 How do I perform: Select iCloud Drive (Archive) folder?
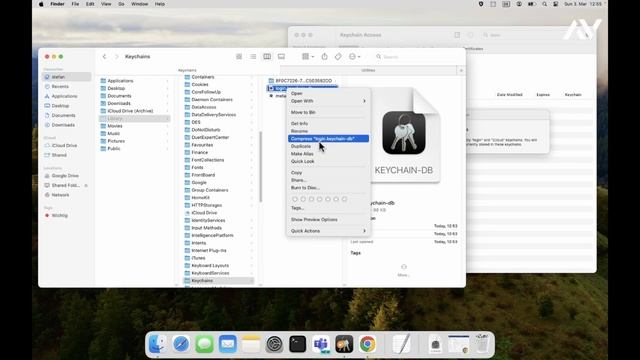135,111
